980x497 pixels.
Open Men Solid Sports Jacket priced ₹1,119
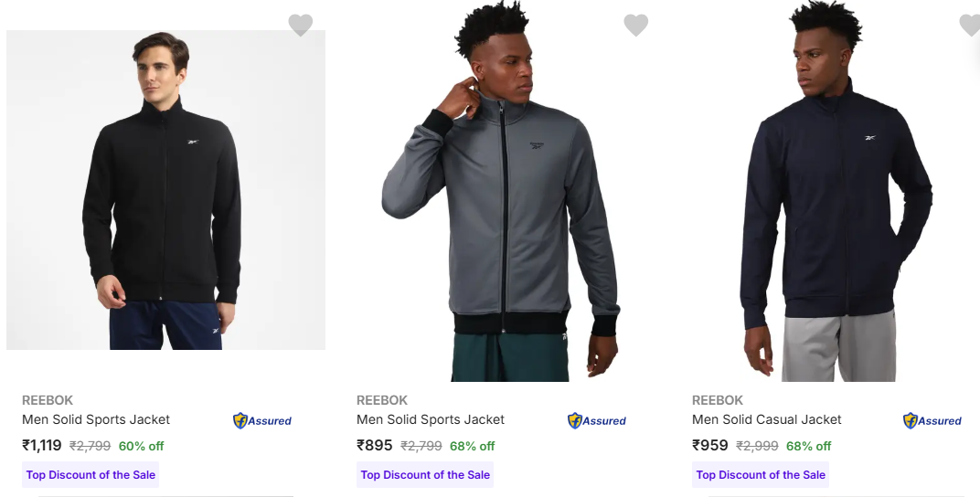[x=96, y=419]
